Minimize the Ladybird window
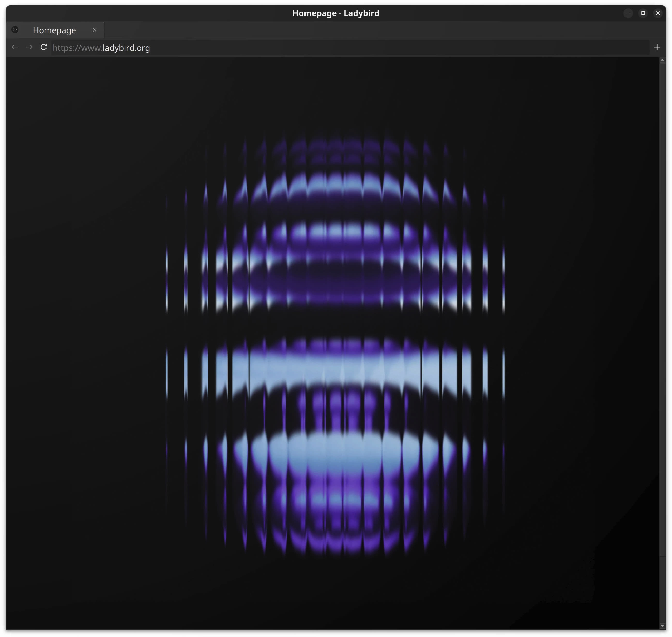 pos(628,13)
